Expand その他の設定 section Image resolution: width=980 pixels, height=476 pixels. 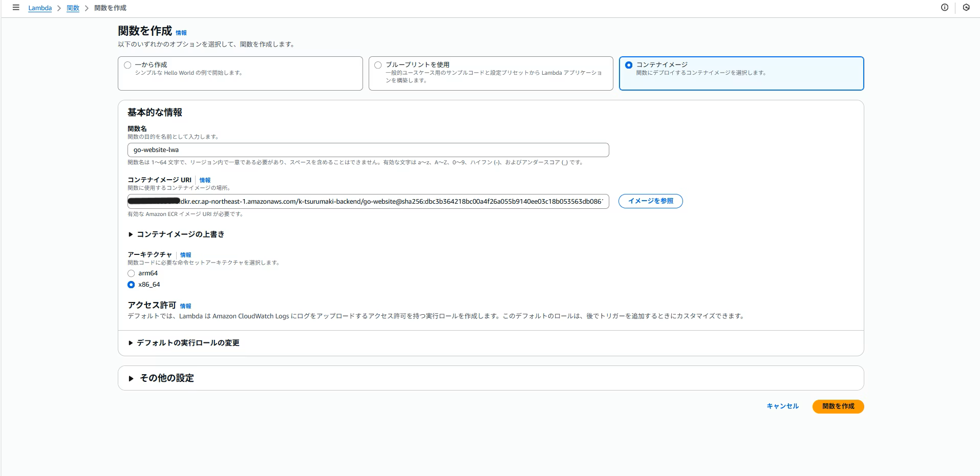click(x=161, y=378)
